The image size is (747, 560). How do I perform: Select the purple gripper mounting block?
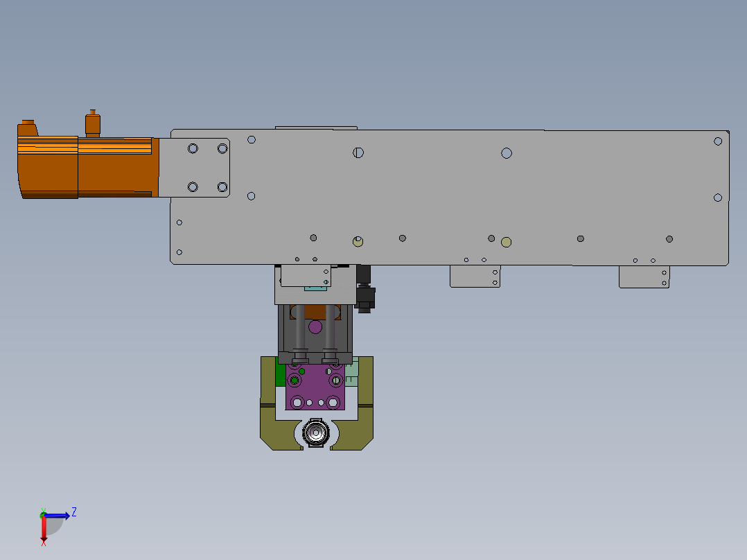point(315,393)
